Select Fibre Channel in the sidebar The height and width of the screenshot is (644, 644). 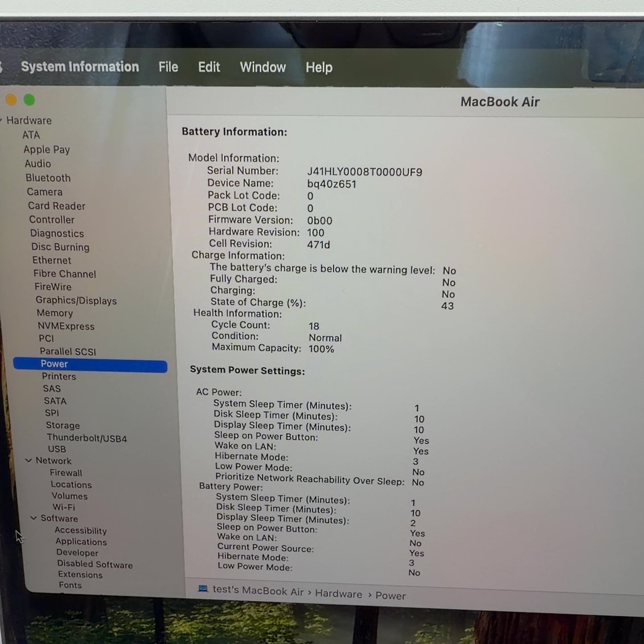tap(65, 274)
